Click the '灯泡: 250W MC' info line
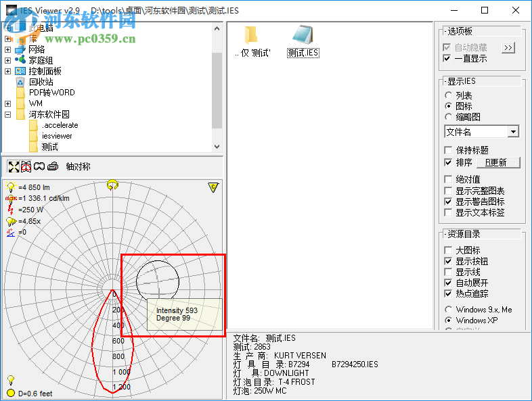 (260, 391)
